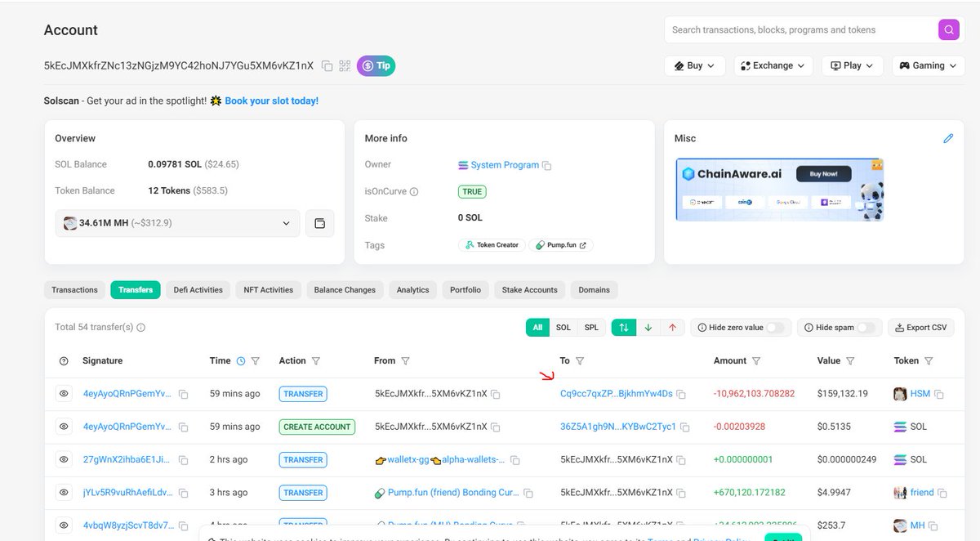Open Action column filter
Image resolution: width=980 pixels, height=541 pixels.
[x=316, y=361]
